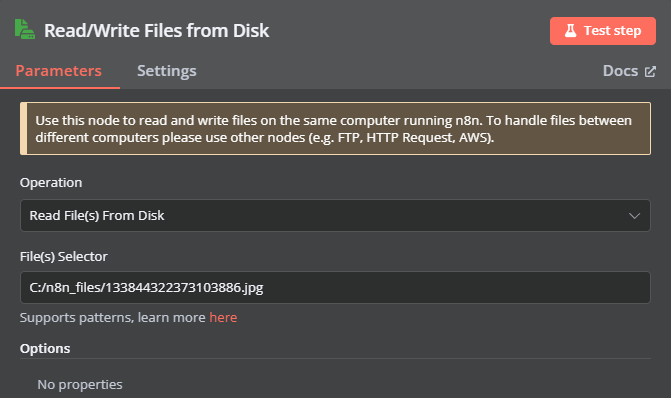The width and height of the screenshot is (671, 398).
Task: Click the yellow notice about n8n computer files
Action: tap(335, 128)
